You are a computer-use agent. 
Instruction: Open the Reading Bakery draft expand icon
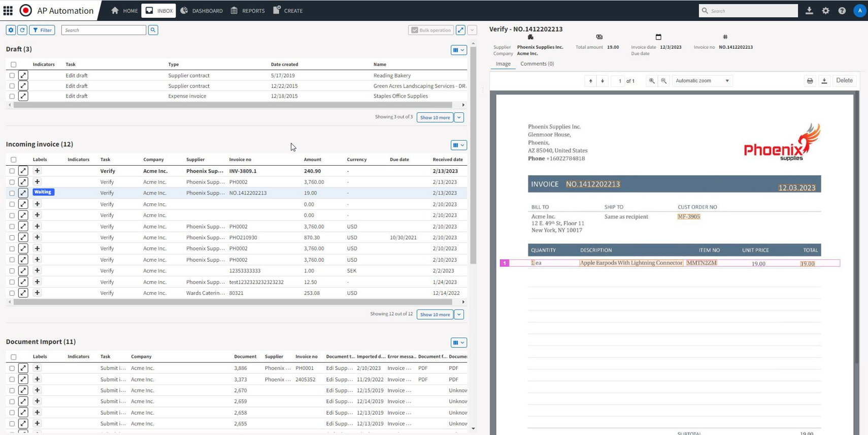pyautogui.click(x=23, y=75)
